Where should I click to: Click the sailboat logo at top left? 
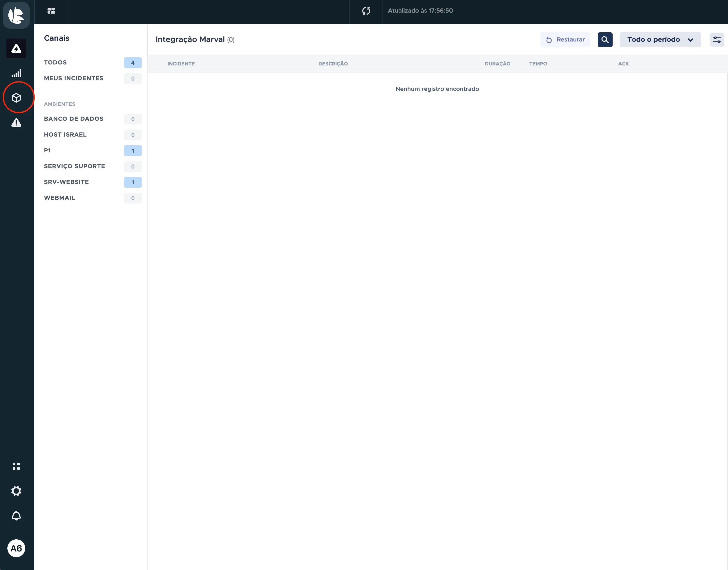click(16, 15)
